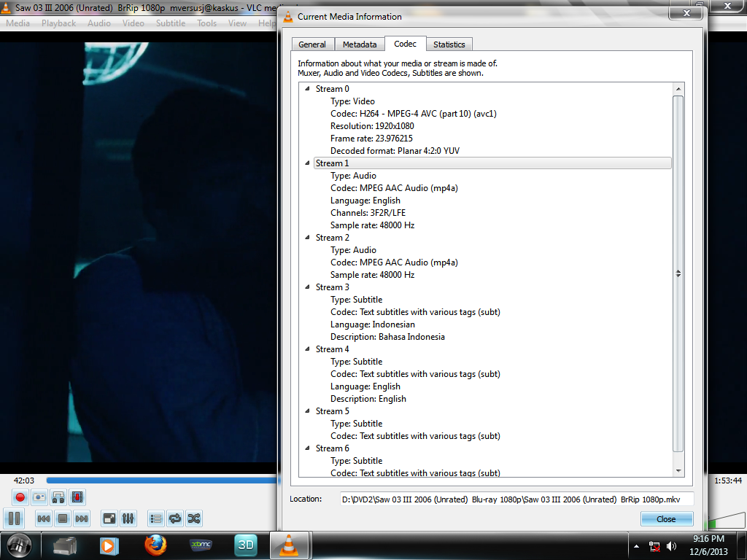
Task: Switch to the Metadata tab
Action: coord(360,44)
